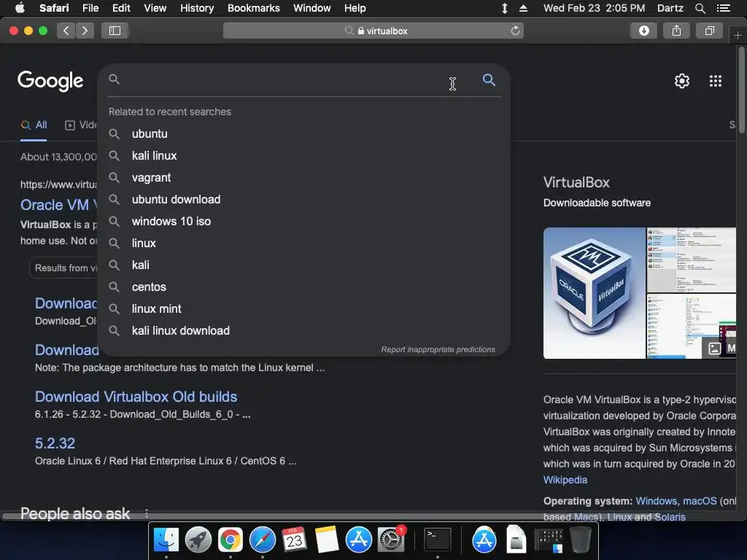The image size is (747, 560).
Task: Select the 'kali' suggestion row
Action: [x=304, y=265]
